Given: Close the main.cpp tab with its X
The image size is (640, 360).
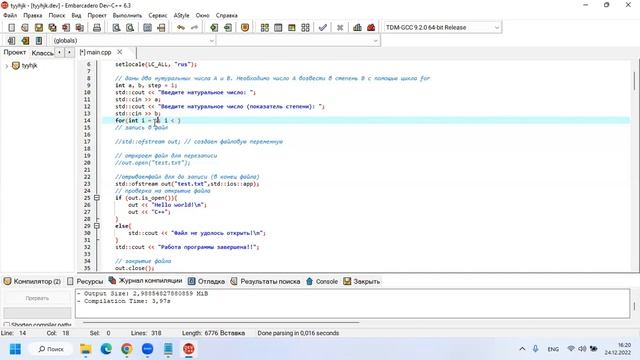Looking at the screenshot, I should 120,52.
